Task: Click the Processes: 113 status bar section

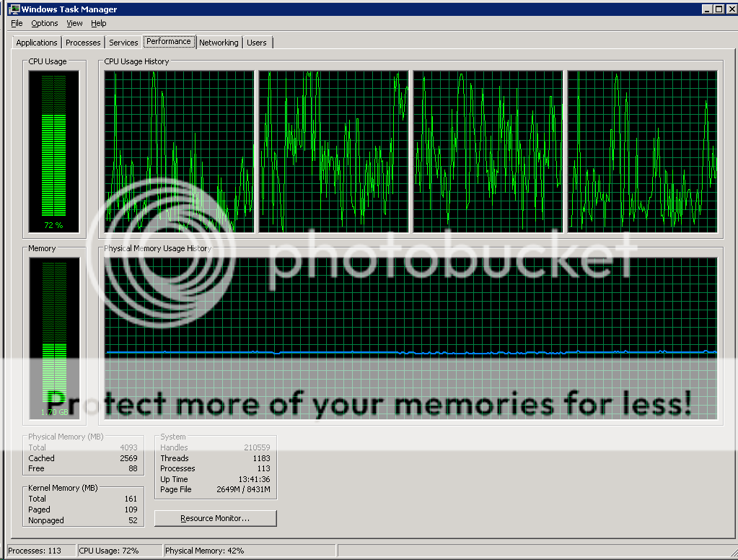Action: point(40,551)
